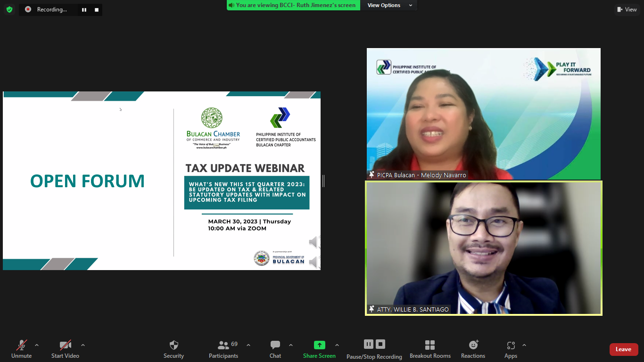The width and height of the screenshot is (644, 362).
Task: Pause recording in the bottom toolbar
Action: pos(369,344)
